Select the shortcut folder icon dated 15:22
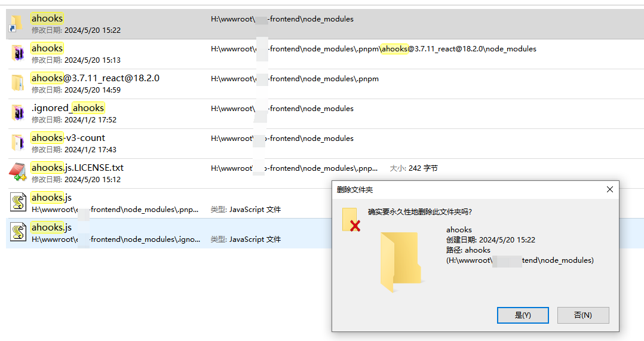 pos(16,24)
